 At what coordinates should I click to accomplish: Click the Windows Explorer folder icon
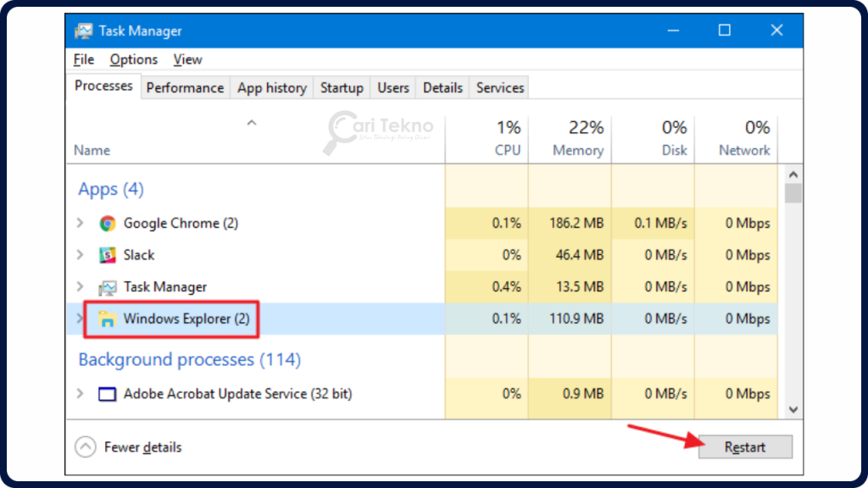point(107,319)
